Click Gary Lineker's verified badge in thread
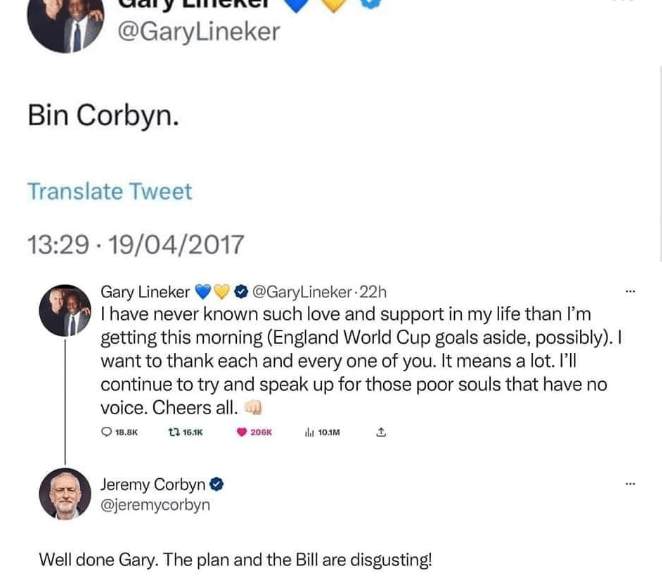The width and height of the screenshot is (662, 576). click(x=240, y=293)
